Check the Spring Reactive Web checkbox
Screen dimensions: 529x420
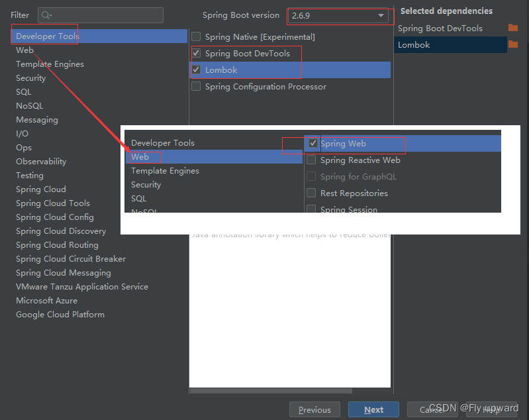(x=311, y=160)
